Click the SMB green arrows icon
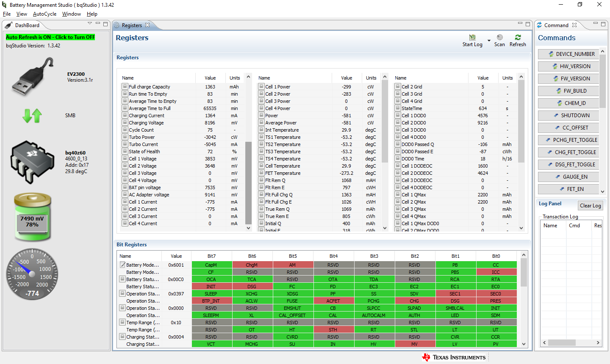 pos(32,116)
